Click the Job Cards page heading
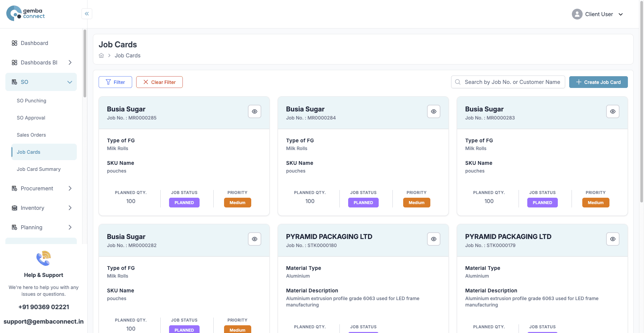 [118, 45]
